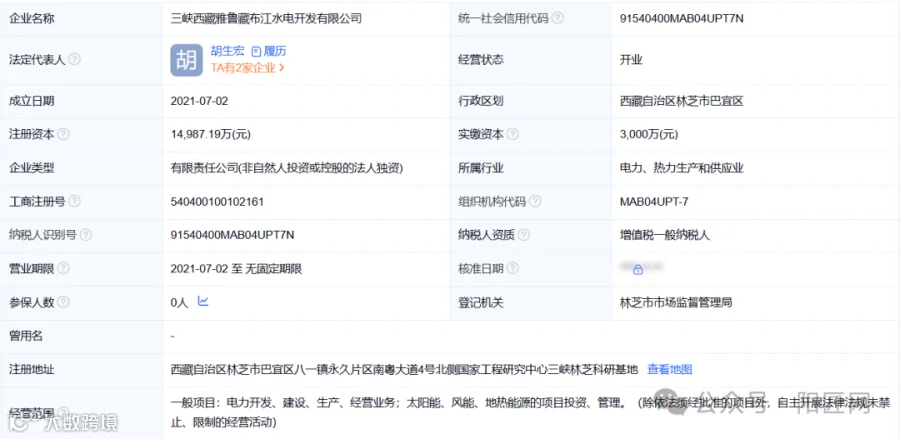Screen dimensions: 900x439
Task: Select 增值税一般纳税人 value
Action: pyautogui.click(x=665, y=235)
